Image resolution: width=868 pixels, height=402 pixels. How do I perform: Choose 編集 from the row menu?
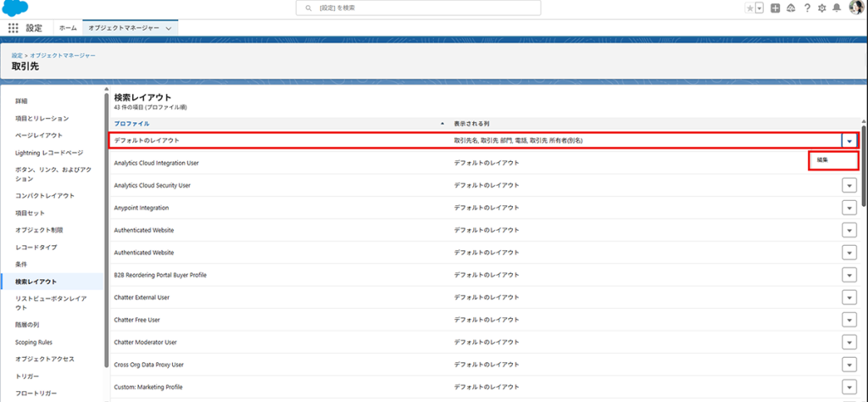pos(822,159)
